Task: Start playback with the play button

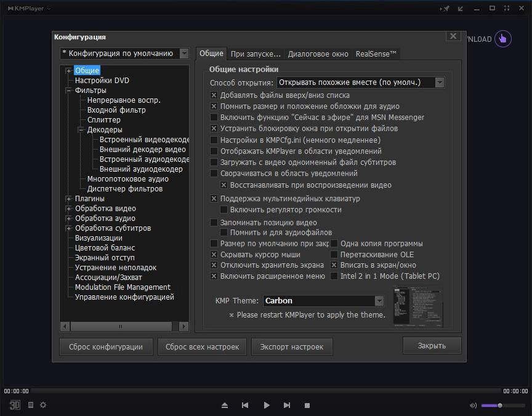Action: click(267, 405)
